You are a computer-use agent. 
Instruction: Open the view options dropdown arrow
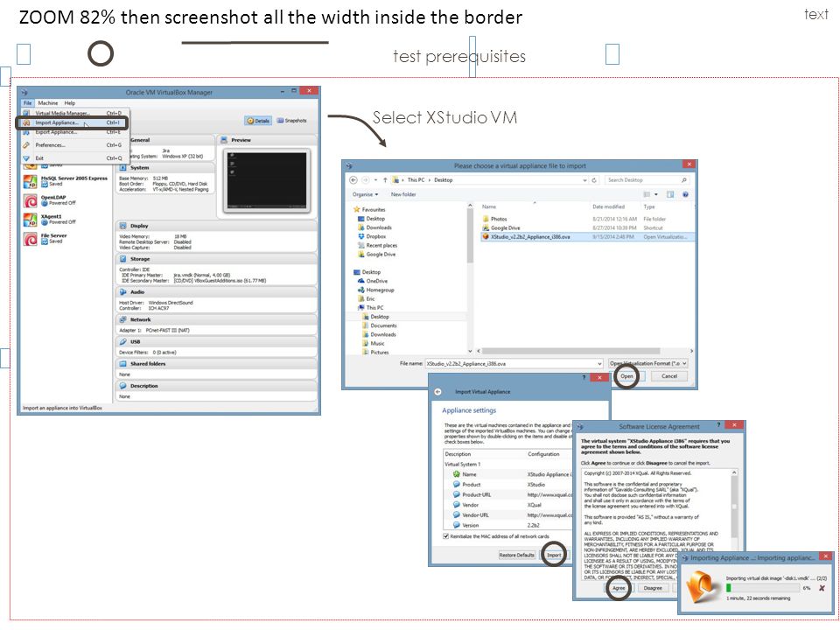655,194
